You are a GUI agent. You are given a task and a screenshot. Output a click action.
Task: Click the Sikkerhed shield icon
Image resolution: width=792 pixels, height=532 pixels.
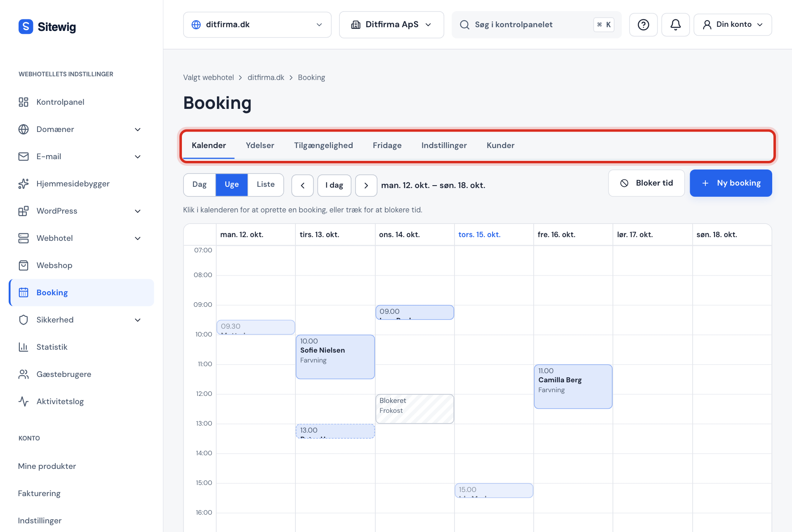[24, 320]
